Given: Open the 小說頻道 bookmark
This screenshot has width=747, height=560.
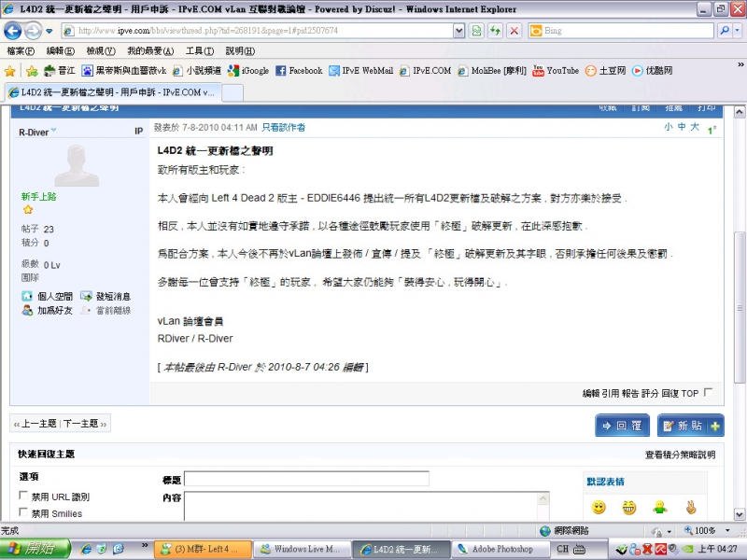Looking at the screenshot, I should point(196,71).
